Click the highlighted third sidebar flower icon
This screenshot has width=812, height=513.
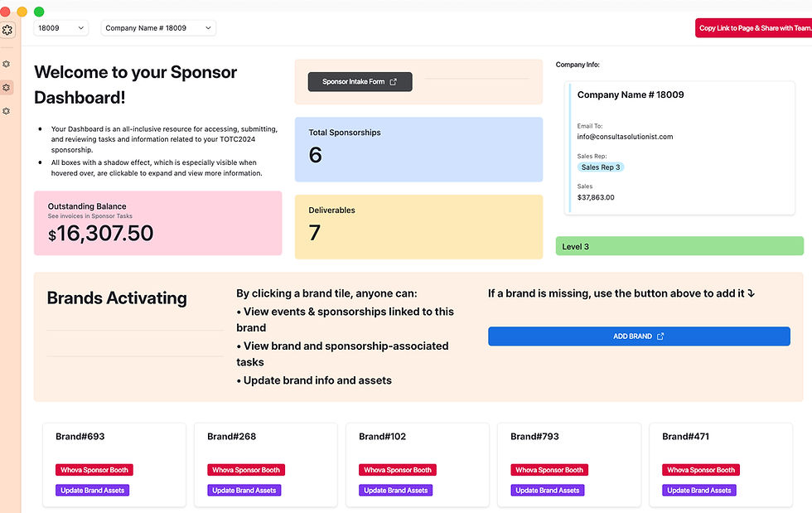7,87
